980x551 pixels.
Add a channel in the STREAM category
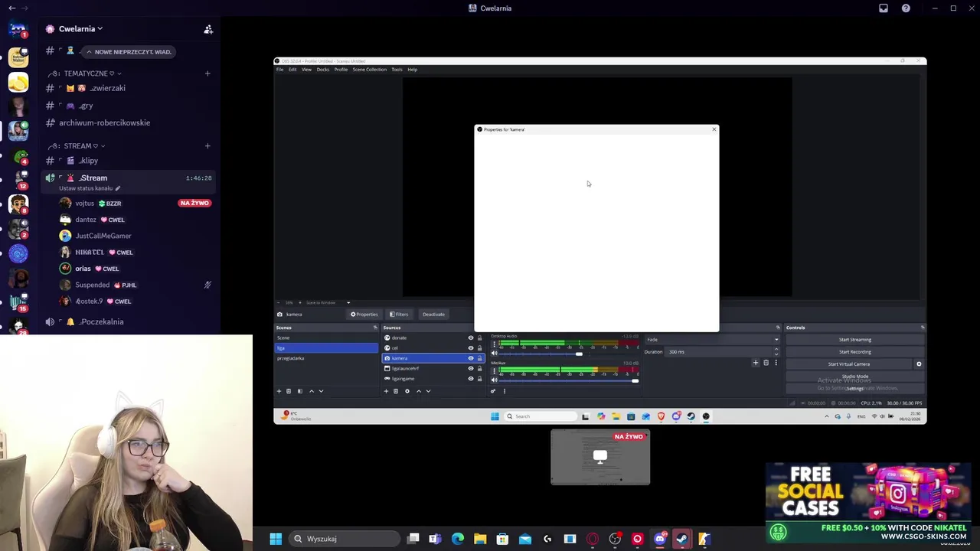click(207, 146)
